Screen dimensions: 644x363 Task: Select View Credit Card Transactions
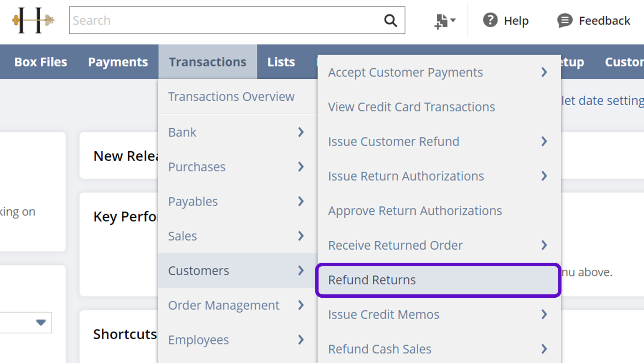tap(411, 107)
